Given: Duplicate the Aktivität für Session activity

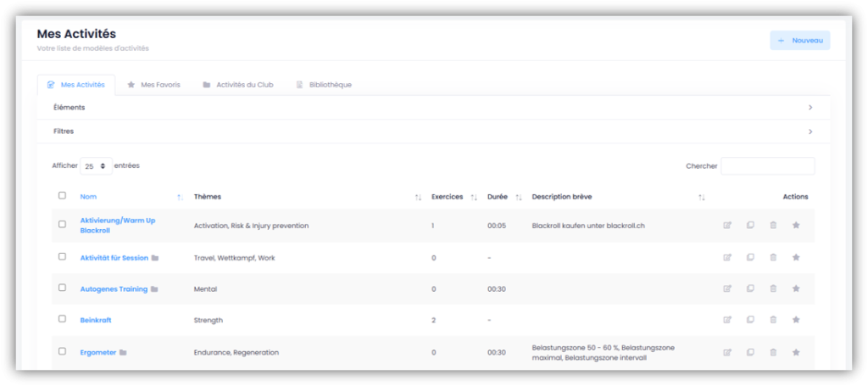Looking at the screenshot, I should click(750, 257).
